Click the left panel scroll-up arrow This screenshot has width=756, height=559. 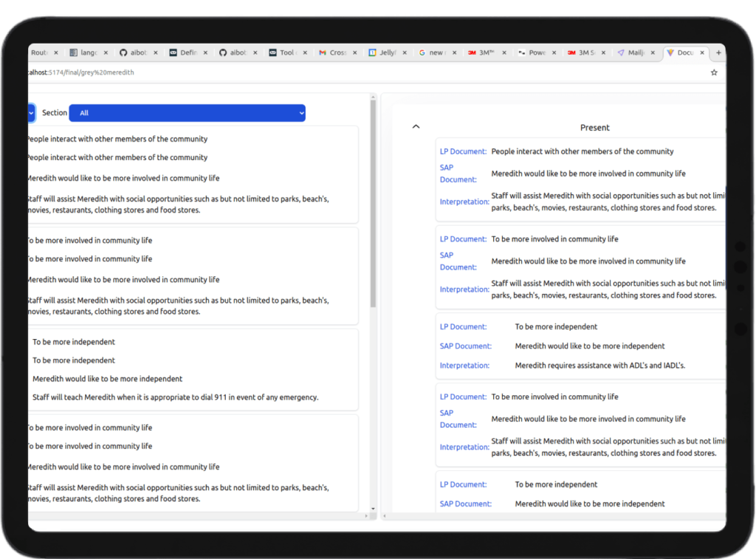click(373, 97)
